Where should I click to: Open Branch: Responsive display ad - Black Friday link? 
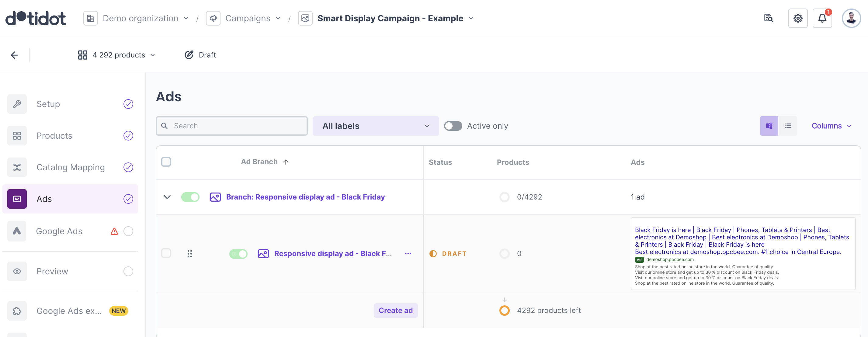305,197
